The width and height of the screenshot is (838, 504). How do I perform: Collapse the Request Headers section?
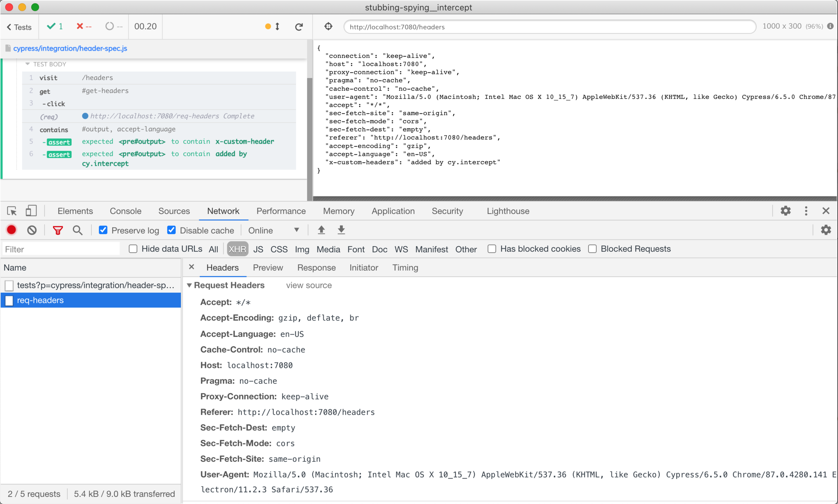189,285
